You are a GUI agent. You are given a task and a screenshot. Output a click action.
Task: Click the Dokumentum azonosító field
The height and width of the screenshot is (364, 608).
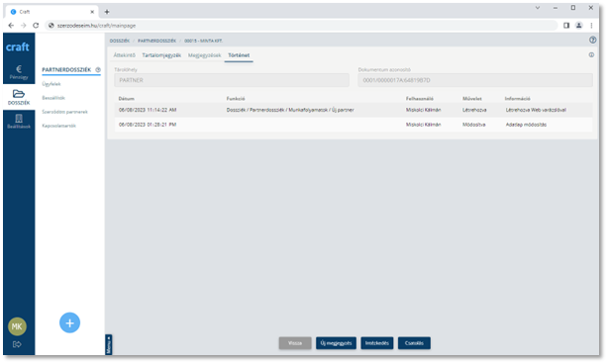click(x=475, y=80)
